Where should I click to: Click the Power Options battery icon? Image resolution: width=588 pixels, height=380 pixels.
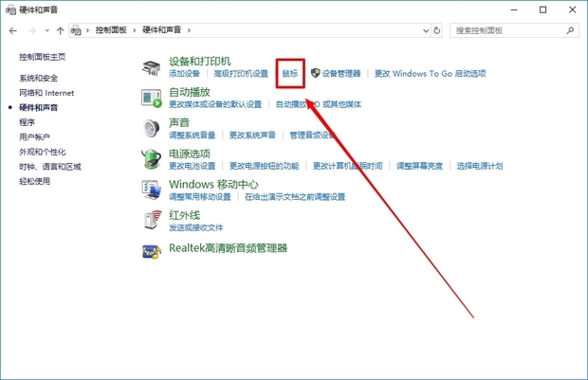151,159
